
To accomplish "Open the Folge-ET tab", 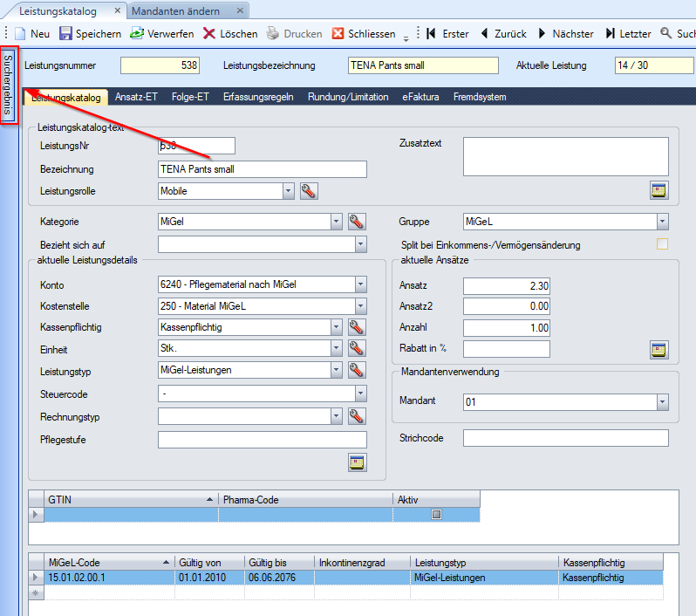I will pos(190,97).
